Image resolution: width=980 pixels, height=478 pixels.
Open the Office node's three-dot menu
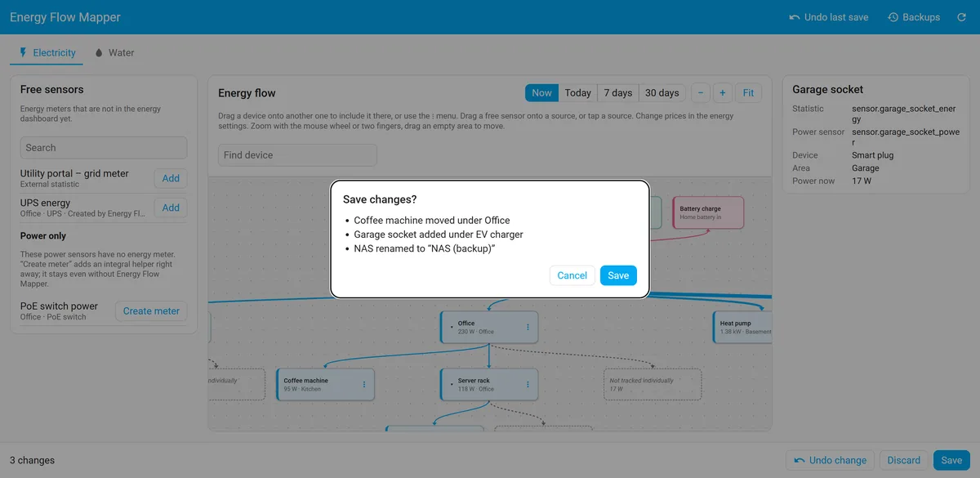pyautogui.click(x=528, y=327)
